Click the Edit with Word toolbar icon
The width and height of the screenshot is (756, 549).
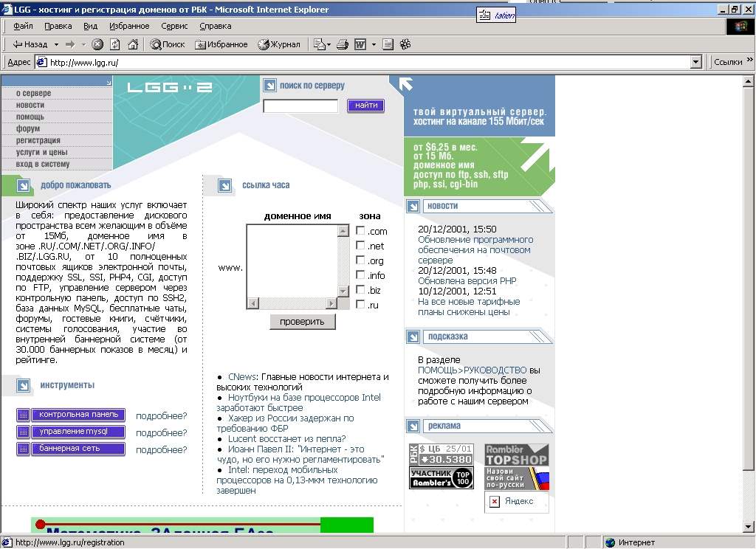click(360, 45)
